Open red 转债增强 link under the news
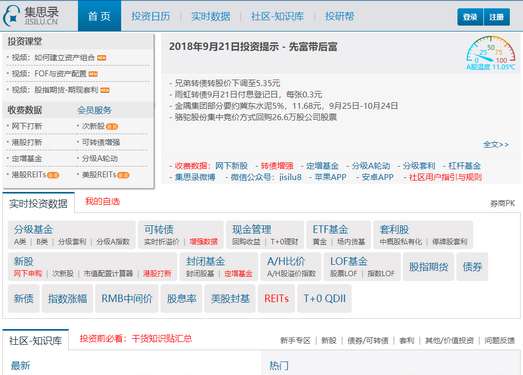This screenshot has height=375, width=523. pos(277,166)
